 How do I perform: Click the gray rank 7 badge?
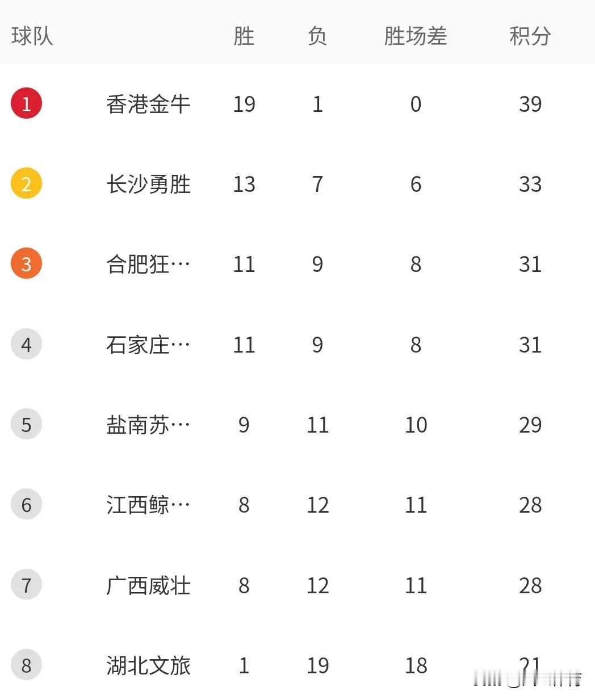[26, 585]
